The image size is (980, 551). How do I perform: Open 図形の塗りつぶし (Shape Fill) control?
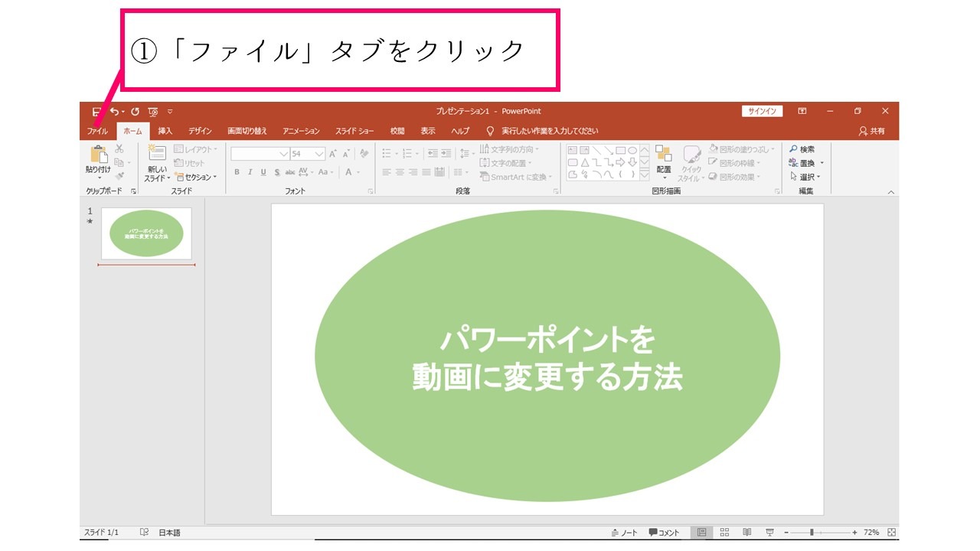pos(742,149)
